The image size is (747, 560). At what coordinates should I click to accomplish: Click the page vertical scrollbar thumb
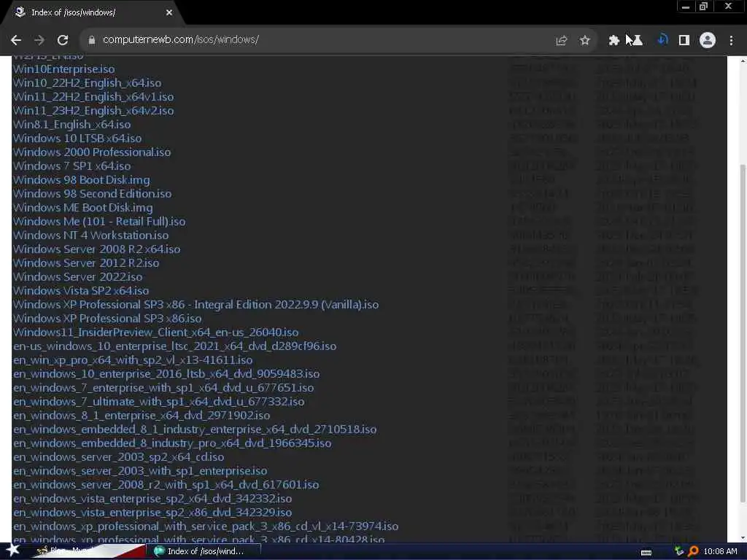742,333
